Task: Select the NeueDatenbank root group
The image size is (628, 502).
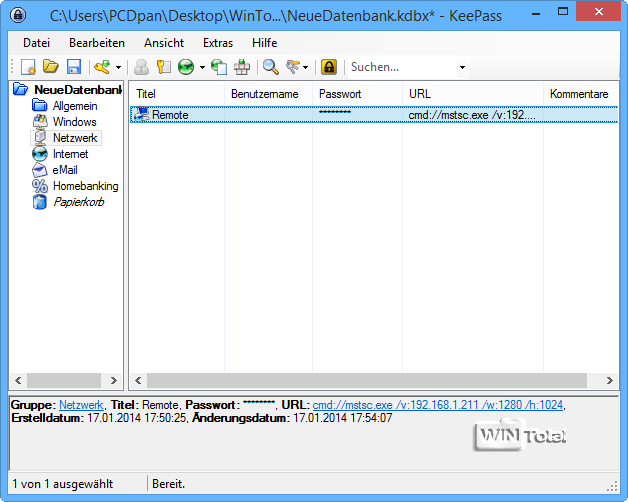Action: click(78, 90)
